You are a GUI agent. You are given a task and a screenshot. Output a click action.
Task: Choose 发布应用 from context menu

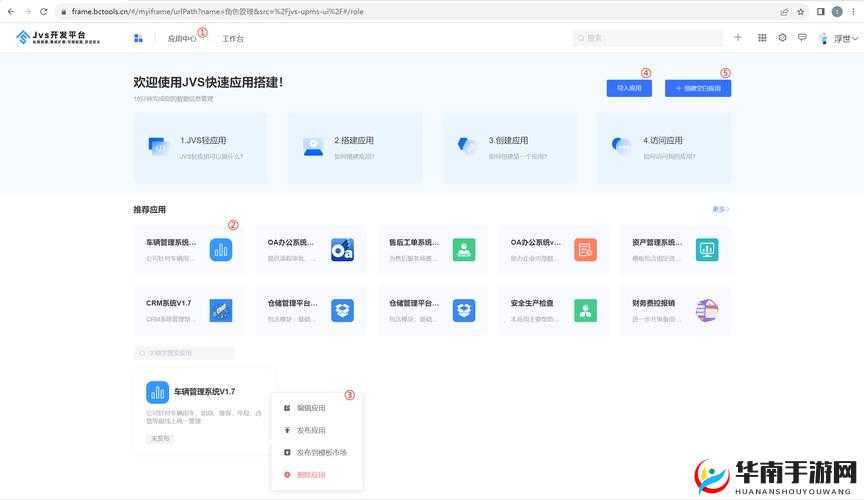(311, 430)
